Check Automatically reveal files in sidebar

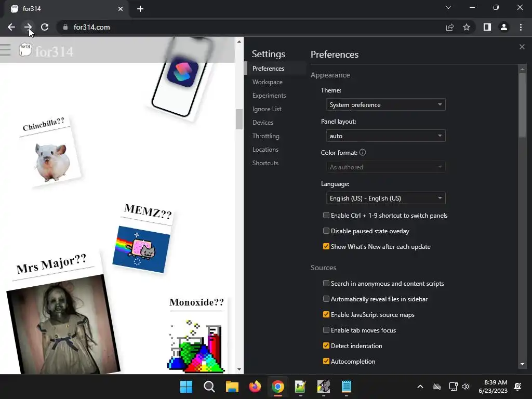[326, 299]
